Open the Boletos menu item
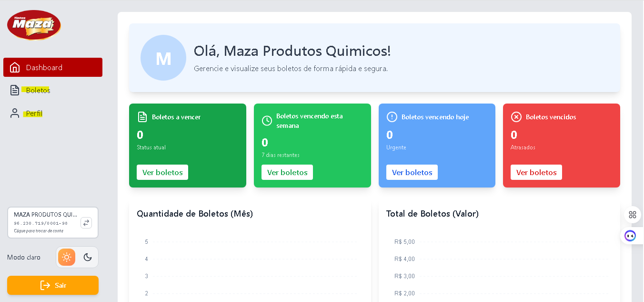This screenshot has height=302, width=644. (x=38, y=90)
